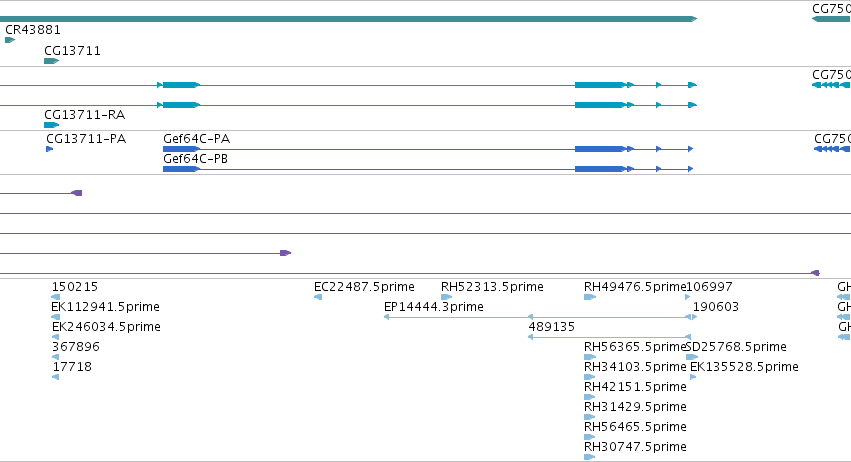Select the CR43881 gene label

pyautogui.click(x=33, y=30)
